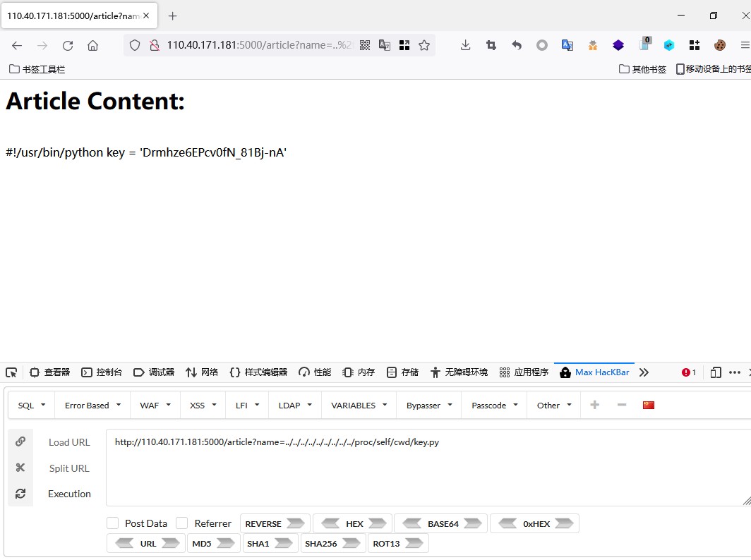
Task: Open Firefox application menu
Action: pos(745,45)
